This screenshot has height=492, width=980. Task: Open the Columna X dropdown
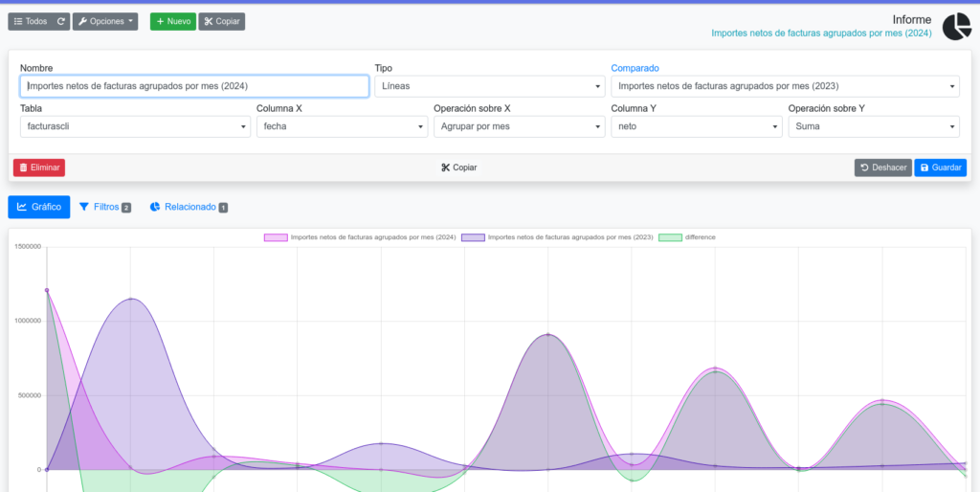[341, 126]
